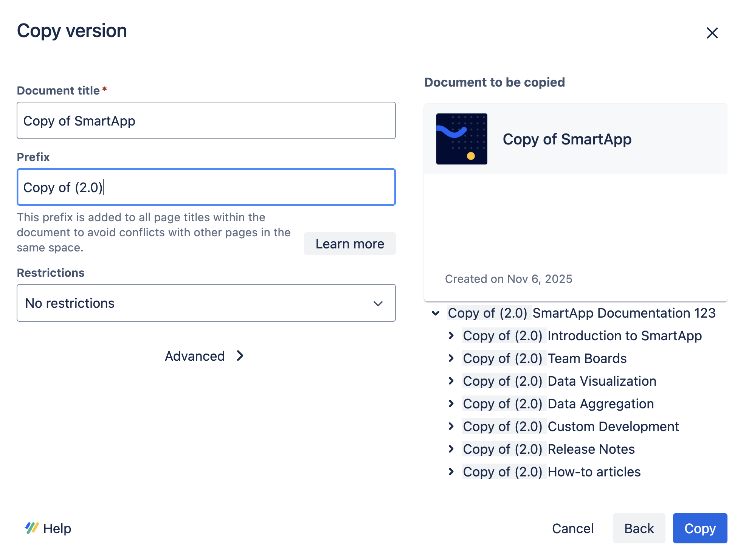Screen dimensions: 746x560
Task: Expand Copy of (2.0) Team Boards
Action: point(451,358)
